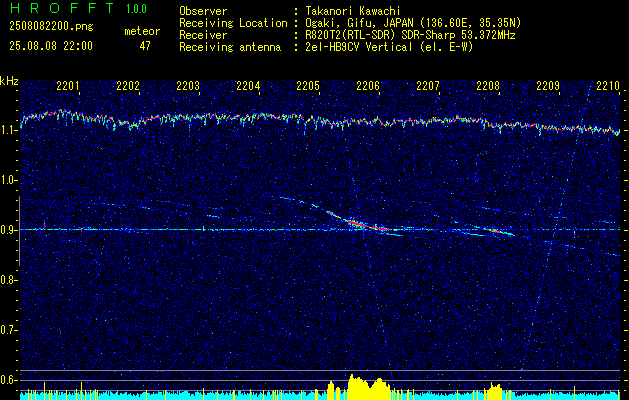Click the date stamp 25.08.08 22:00
This screenshot has height=400, width=629.
coord(51,46)
